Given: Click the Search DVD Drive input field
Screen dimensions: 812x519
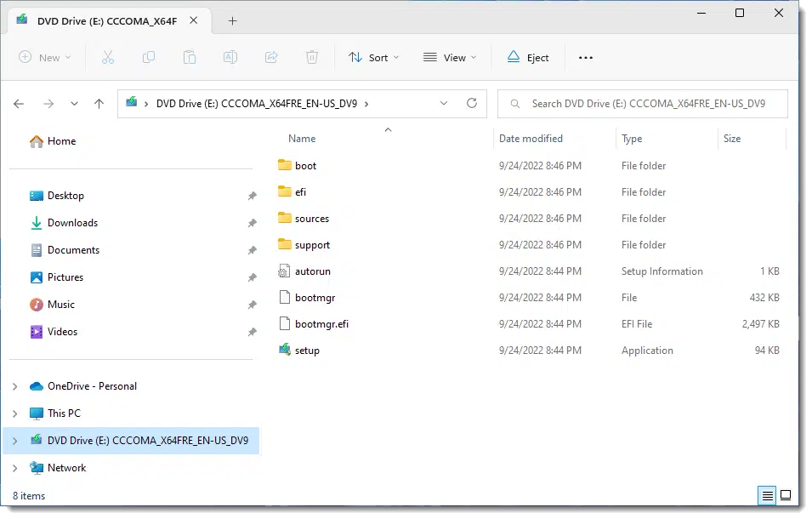Looking at the screenshot, I should coord(643,104).
